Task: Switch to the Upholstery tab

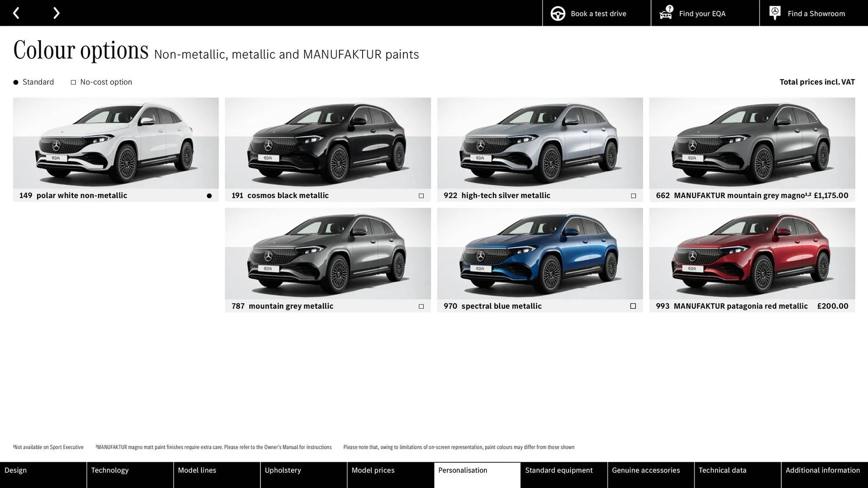Action: tap(283, 470)
